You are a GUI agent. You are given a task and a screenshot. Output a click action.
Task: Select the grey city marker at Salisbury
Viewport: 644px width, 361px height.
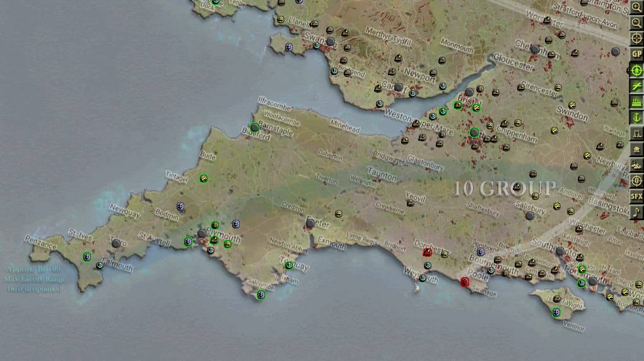(530, 216)
